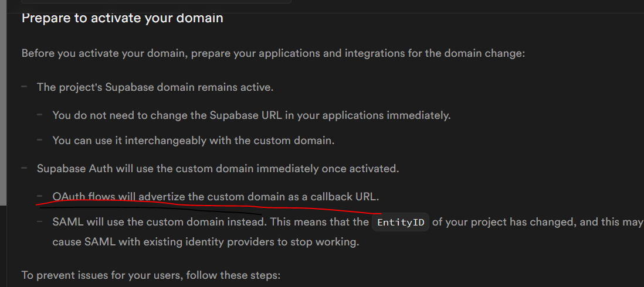The width and height of the screenshot is (644, 287).
Task: Click the "OAuth flows will advertize" sentence
Action: point(216,197)
